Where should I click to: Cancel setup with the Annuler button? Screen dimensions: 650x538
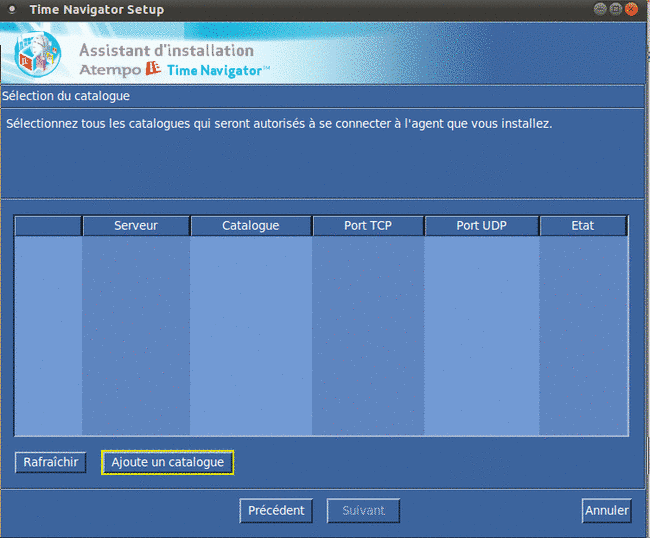pyautogui.click(x=607, y=510)
